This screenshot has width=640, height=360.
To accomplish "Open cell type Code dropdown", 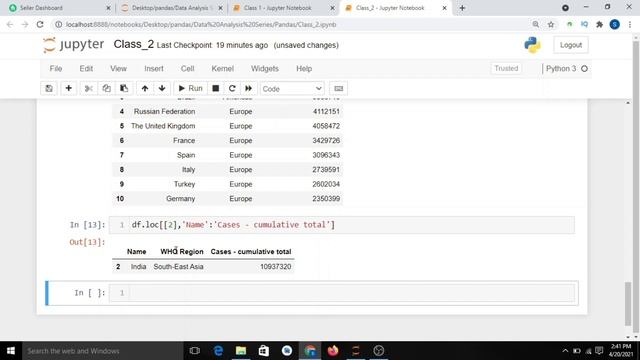I will (292, 89).
